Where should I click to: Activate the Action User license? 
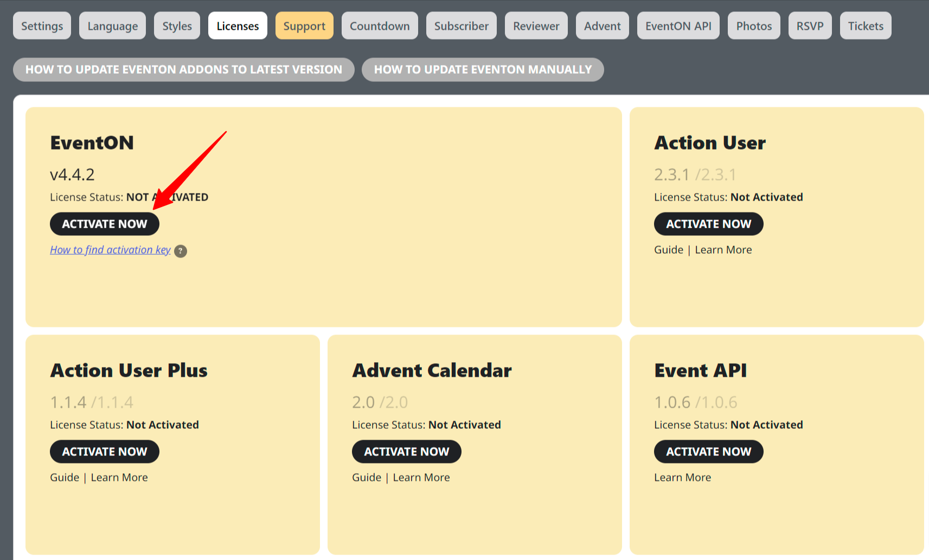tap(709, 224)
